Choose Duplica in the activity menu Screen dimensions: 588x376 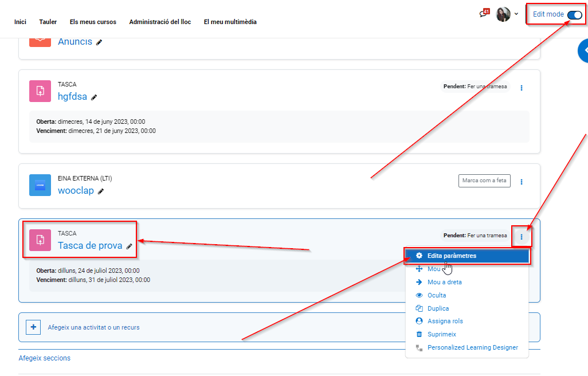[438, 308]
